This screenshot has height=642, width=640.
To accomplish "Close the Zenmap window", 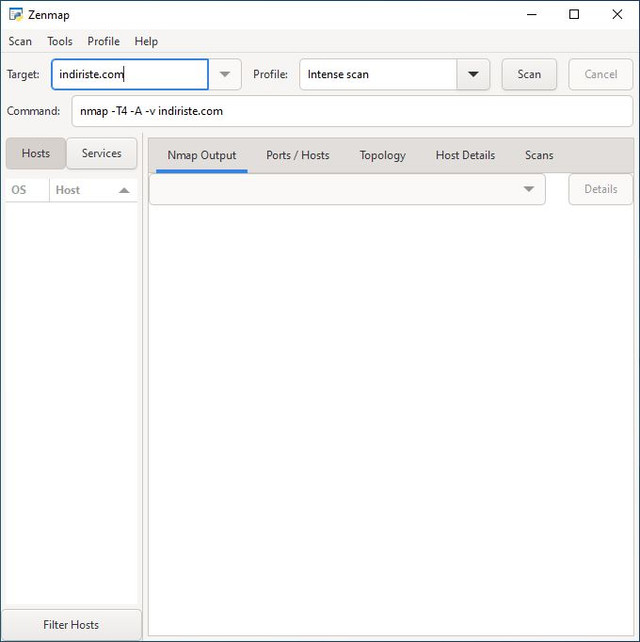I will coord(617,15).
